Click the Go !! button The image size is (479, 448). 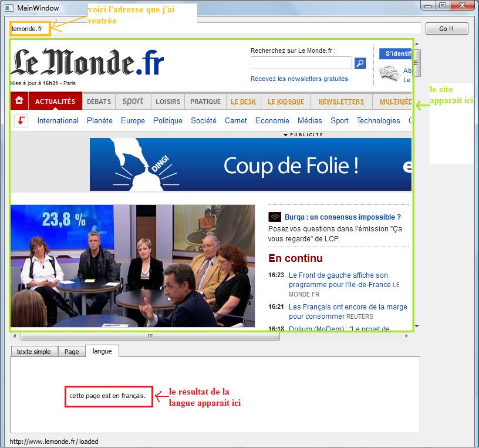coord(447,29)
